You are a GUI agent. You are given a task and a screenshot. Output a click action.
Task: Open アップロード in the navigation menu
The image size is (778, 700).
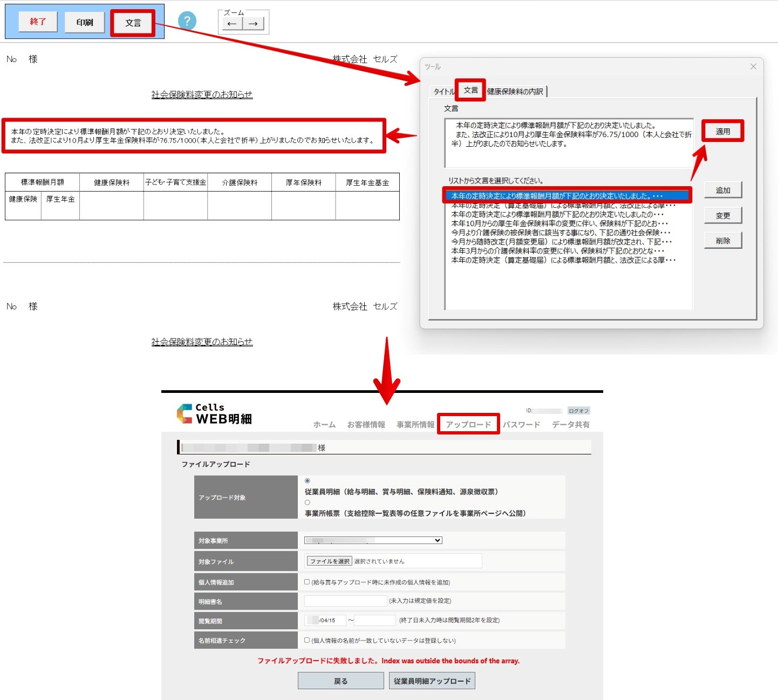tap(468, 424)
